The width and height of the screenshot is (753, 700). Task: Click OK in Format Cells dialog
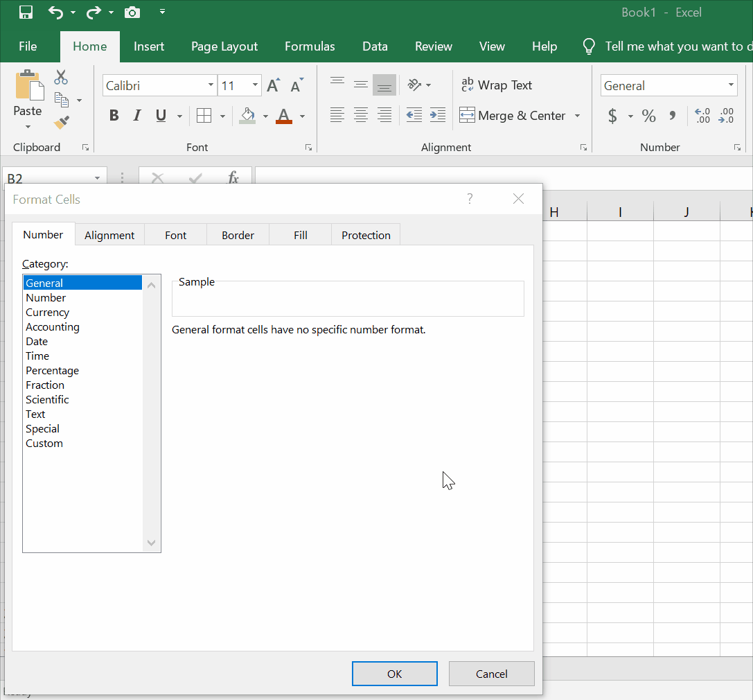coord(395,674)
